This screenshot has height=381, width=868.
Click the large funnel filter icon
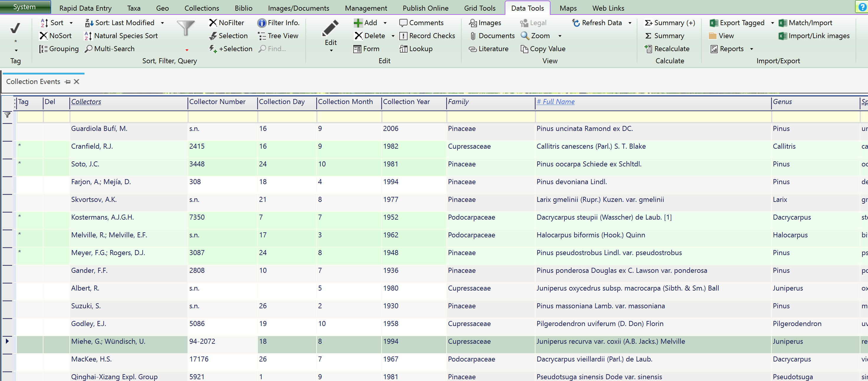(x=186, y=28)
